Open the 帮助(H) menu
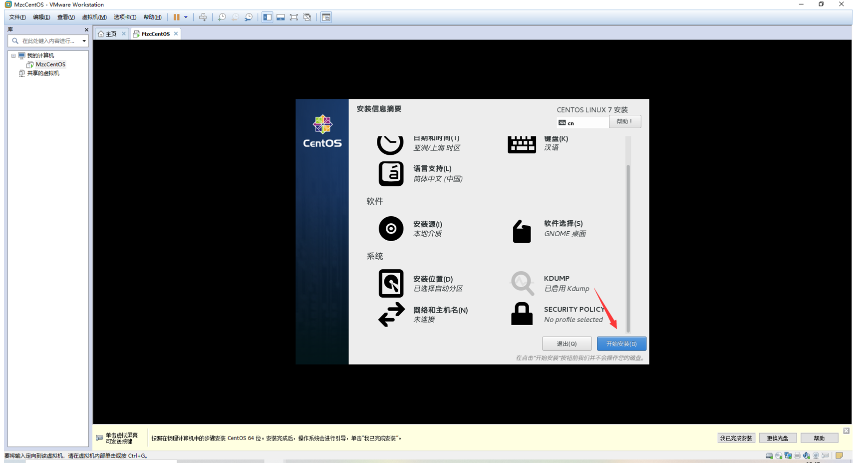Screen dimensions: 868x467 click(x=152, y=17)
